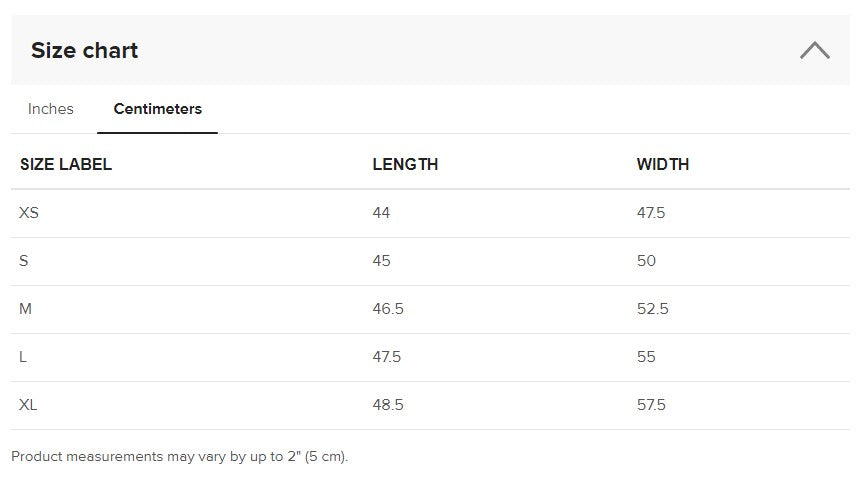Click the product measurements disclaimer text
This screenshot has width=861, height=493.
click(x=179, y=457)
